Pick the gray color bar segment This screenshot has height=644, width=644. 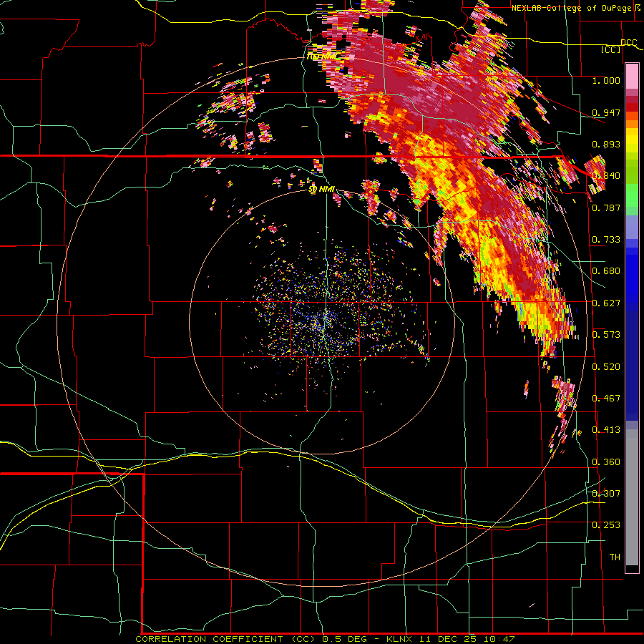632,497
